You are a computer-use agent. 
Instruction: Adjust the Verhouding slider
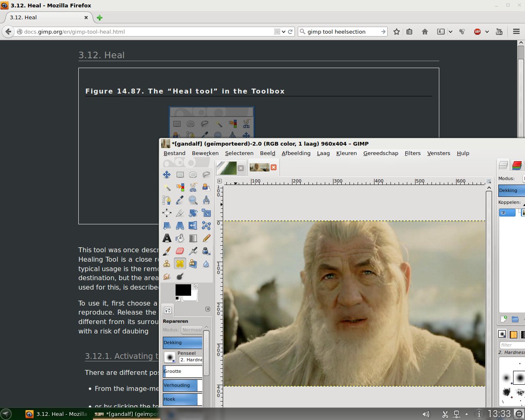pos(183,385)
